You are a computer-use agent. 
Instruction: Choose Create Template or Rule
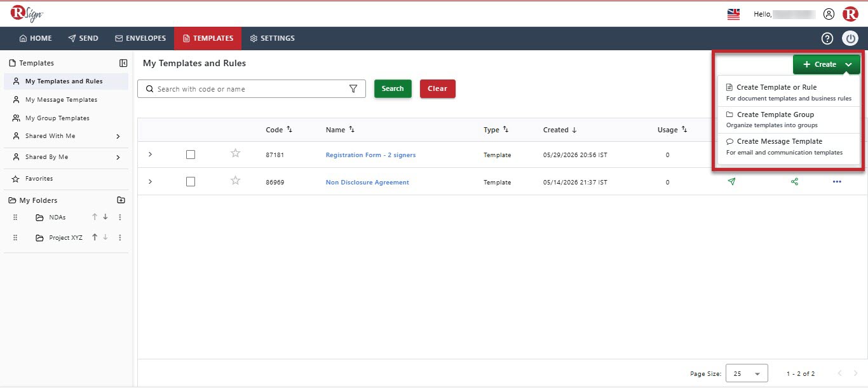[789, 92]
